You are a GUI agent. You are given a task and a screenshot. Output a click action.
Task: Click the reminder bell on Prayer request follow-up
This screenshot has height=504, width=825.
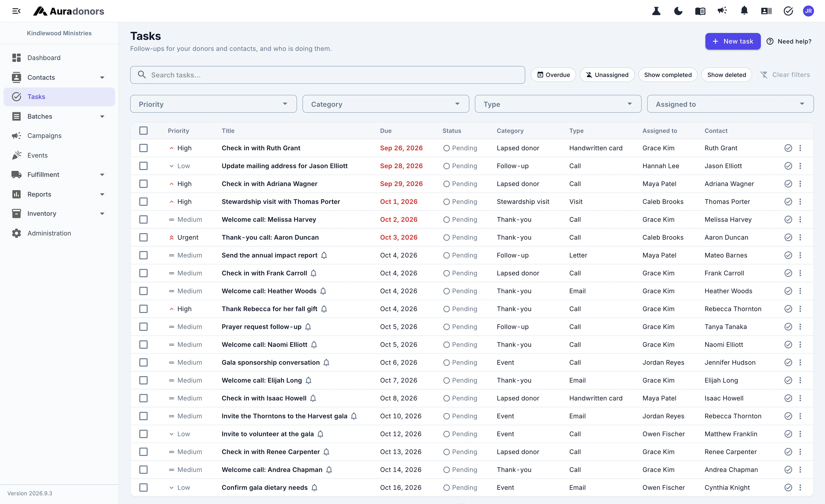coord(308,327)
